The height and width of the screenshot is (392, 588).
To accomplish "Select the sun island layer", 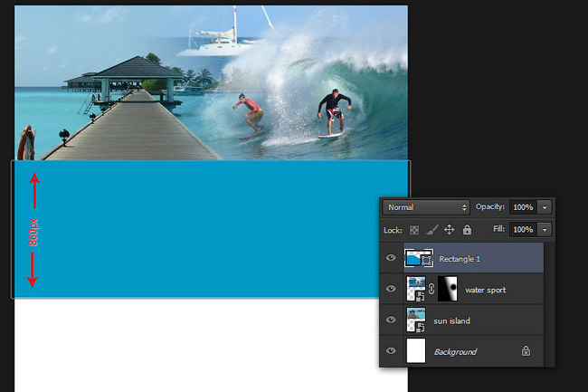I will click(473, 320).
